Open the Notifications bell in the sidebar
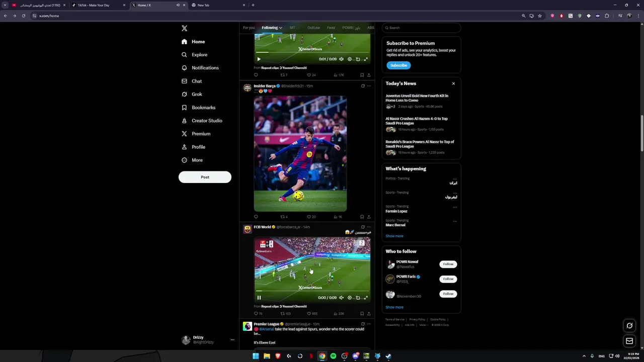Image resolution: width=644 pixels, height=362 pixels. coord(184,68)
